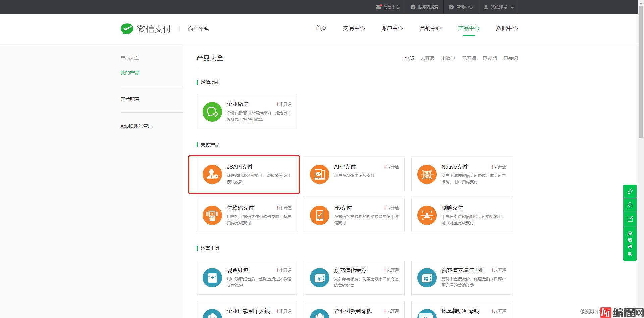Open 产品中心 navigation tab
644x318 pixels.
tap(469, 28)
